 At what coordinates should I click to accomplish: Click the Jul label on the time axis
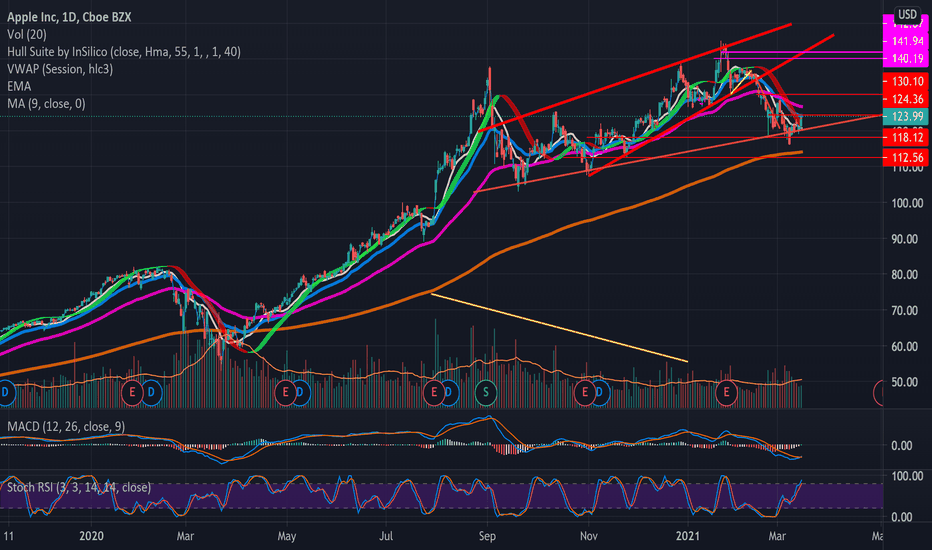[386, 536]
